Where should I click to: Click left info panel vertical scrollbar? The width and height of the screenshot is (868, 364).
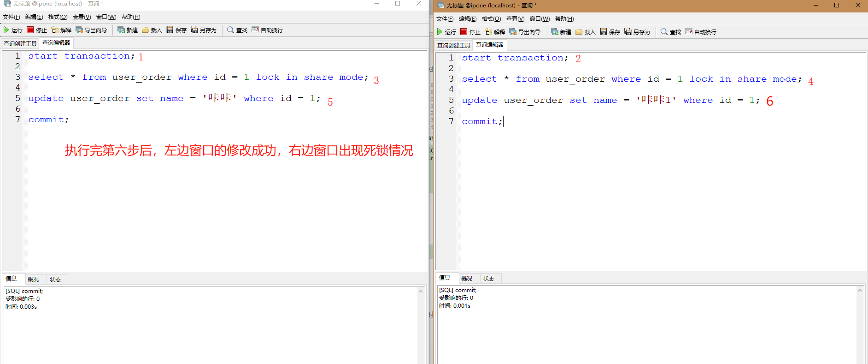(421, 325)
